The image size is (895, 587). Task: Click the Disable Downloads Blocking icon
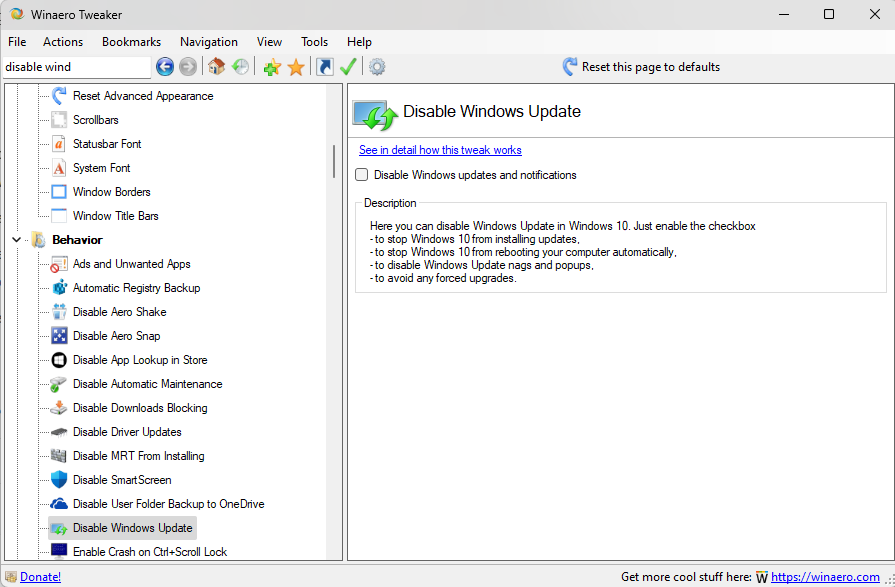pos(59,408)
